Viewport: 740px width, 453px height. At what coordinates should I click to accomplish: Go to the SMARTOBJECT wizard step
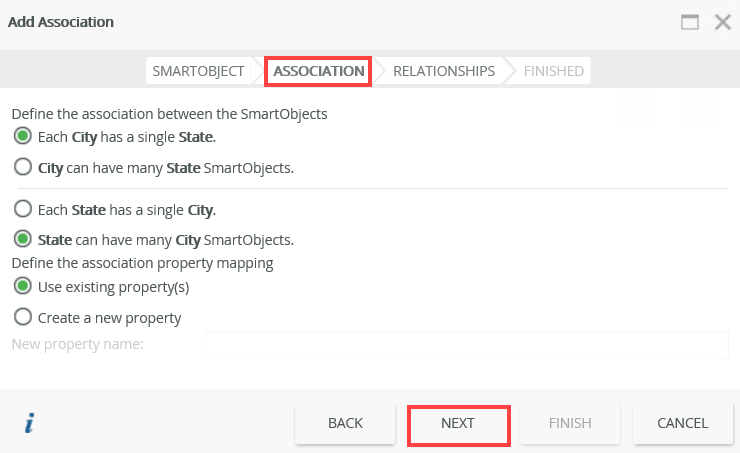[198, 71]
